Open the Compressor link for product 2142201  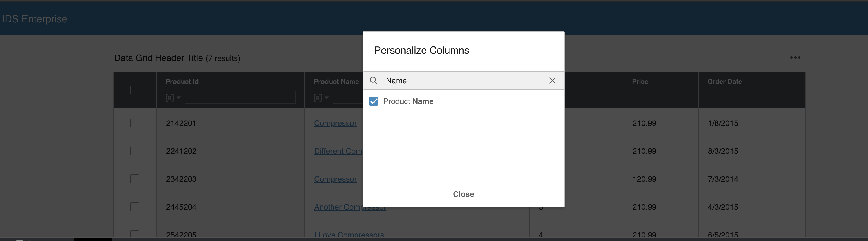pyautogui.click(x=335, y=123)
